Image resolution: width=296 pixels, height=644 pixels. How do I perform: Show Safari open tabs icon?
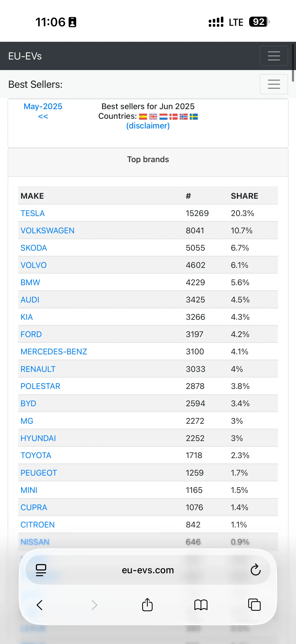click(x=254, y=605)
